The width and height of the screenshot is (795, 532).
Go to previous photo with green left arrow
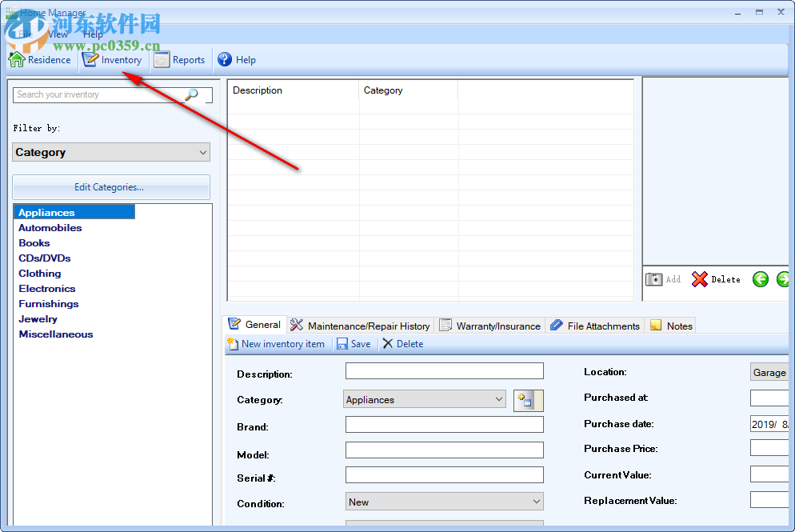(x=760, y=278)
